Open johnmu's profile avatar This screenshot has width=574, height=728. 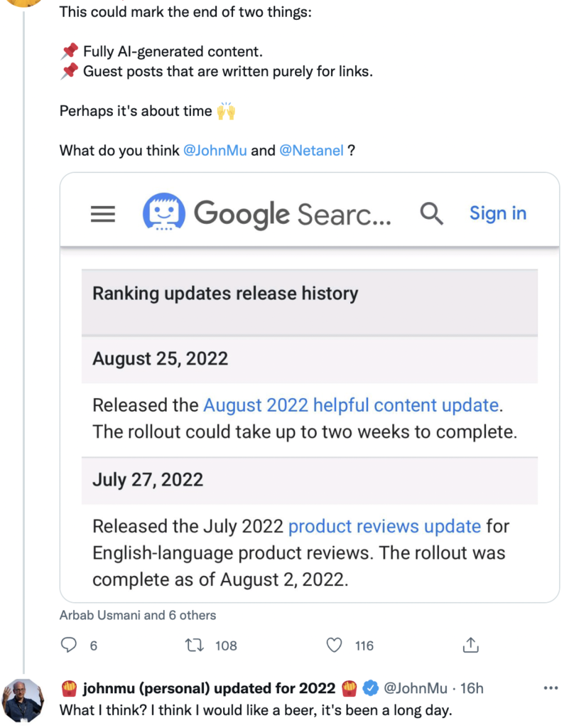click(25, 700)
